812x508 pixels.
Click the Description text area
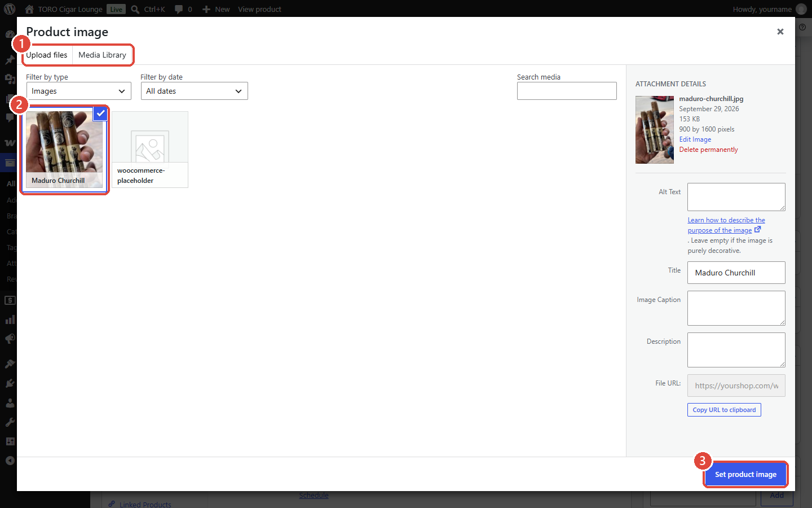pyautogui.click(x=736, y=350)
